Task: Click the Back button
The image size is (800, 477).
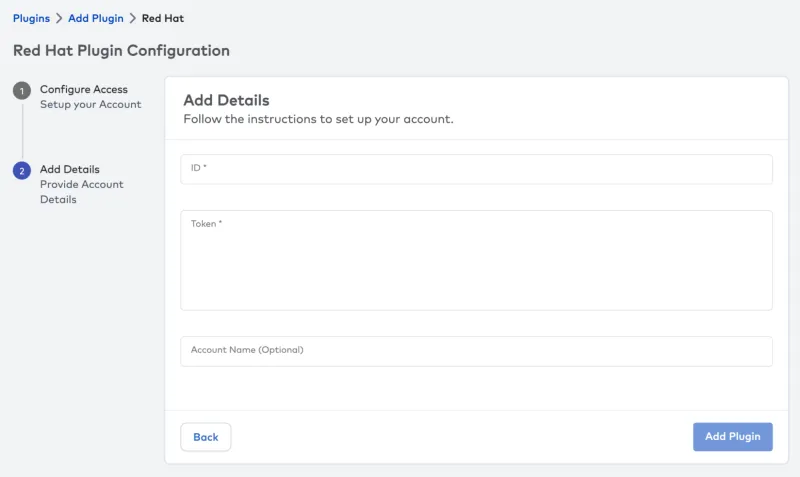Action: [x=206, y=437]
